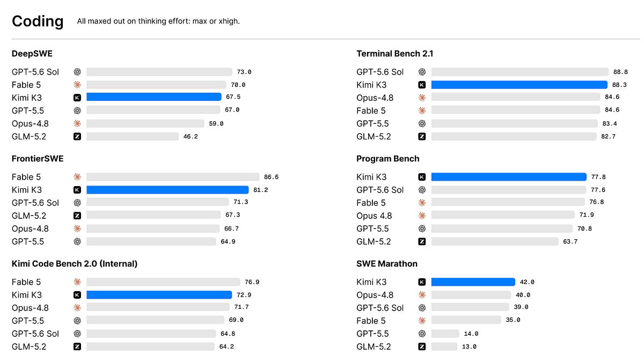Click the Z icon next to GLM-5.2 in DeepSWE
Screen dimensions: 644x362
coord(77,136)
